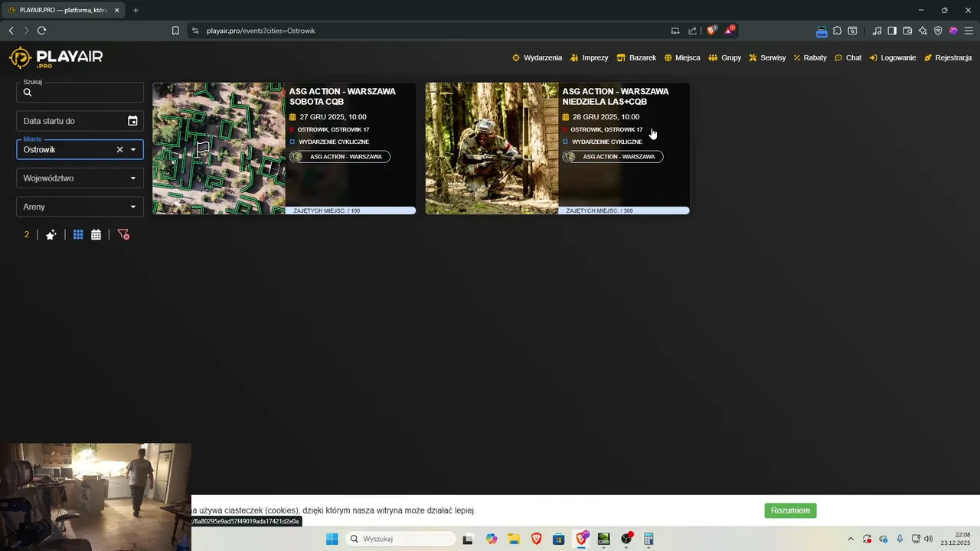The height and width of the screenshot is (551, 980).
Task: Click 'Zajętych miejsc: / 300' bar
Action: (x=624, y=210)
